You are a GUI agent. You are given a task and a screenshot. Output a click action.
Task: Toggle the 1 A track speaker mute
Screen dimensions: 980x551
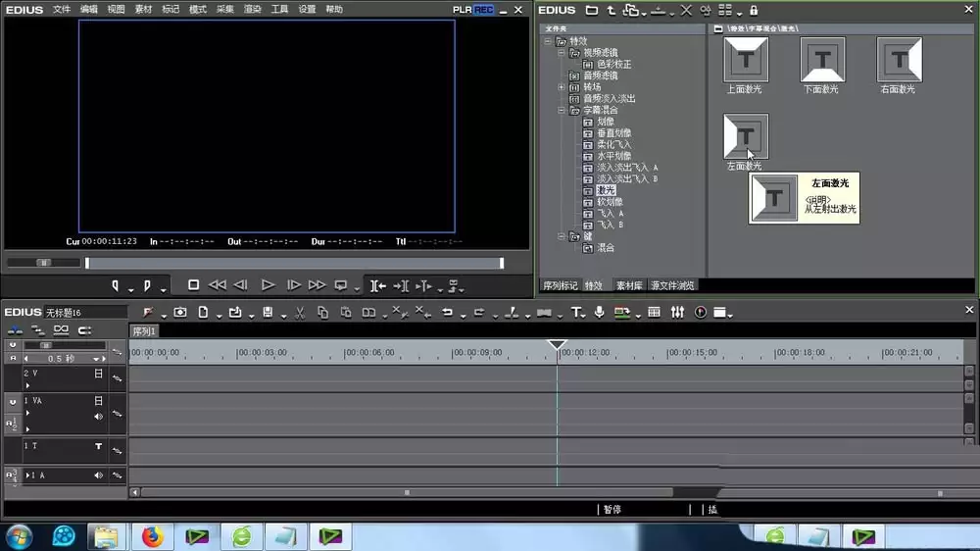[98, 476]
